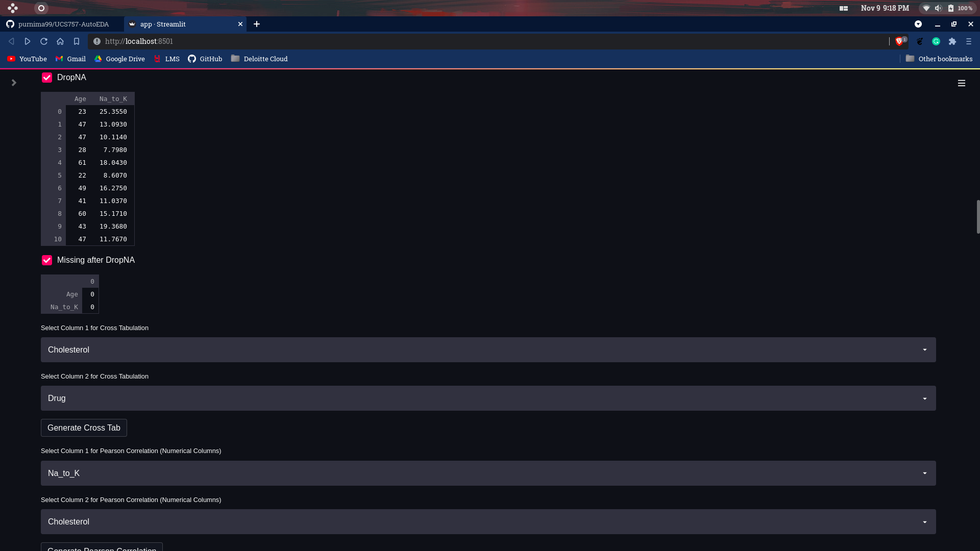Reload the page with refresh icon
The image size is (980, 551).
[44, 41]
